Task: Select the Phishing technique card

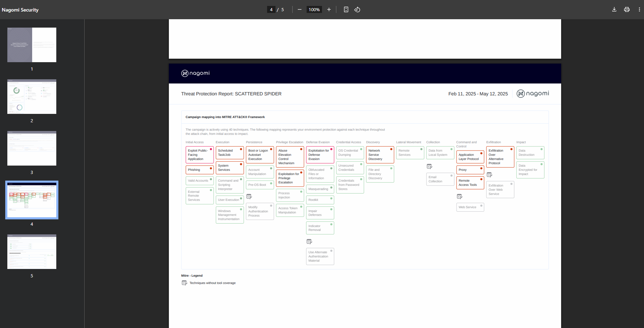Action: click(200, 170)
